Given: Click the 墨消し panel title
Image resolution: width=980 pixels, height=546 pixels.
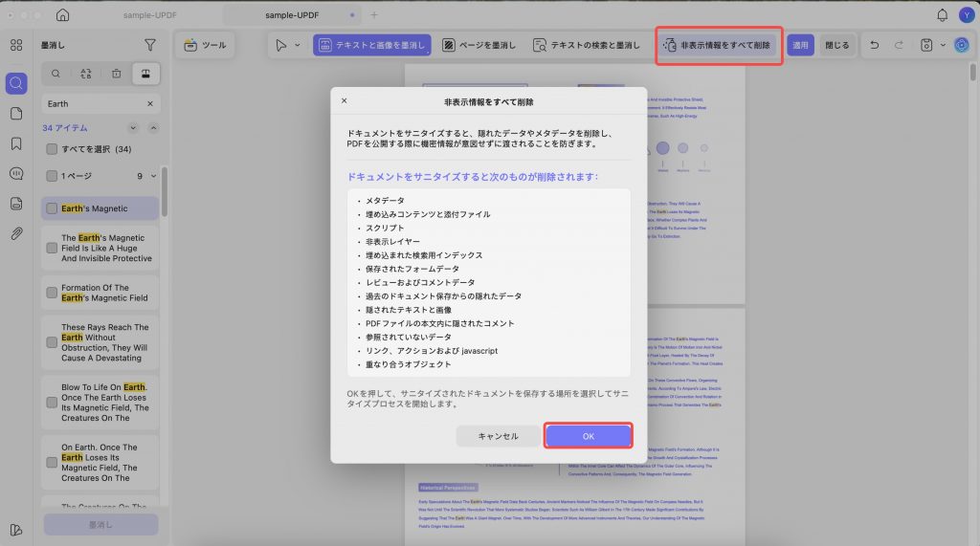Looking at the screenshot, I should [54, 45].
